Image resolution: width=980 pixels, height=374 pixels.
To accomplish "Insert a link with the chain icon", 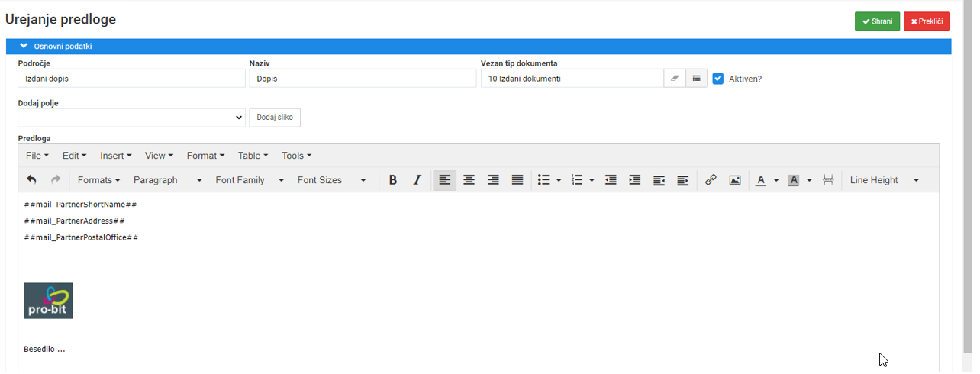I will (x=711, y=180).
